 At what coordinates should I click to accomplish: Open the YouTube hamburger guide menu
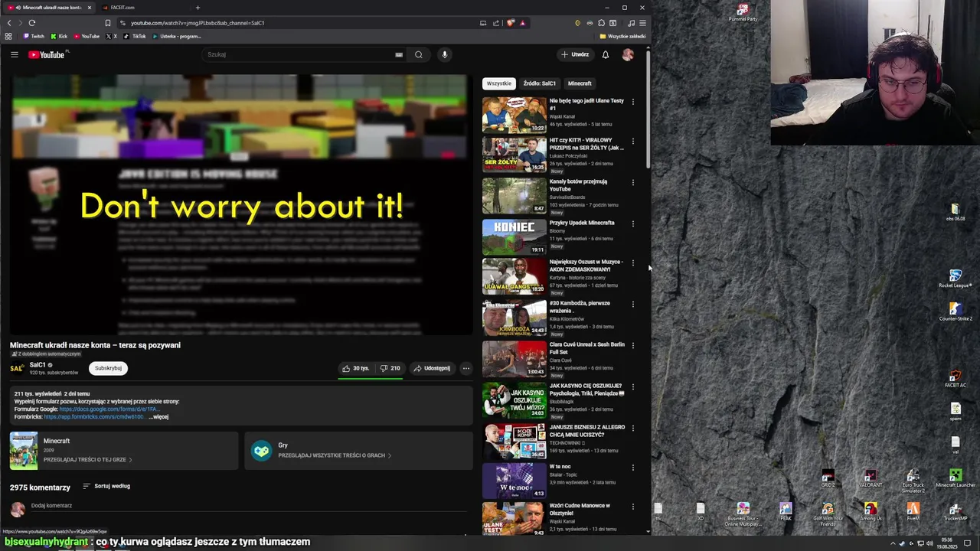(x=14, y=54)
